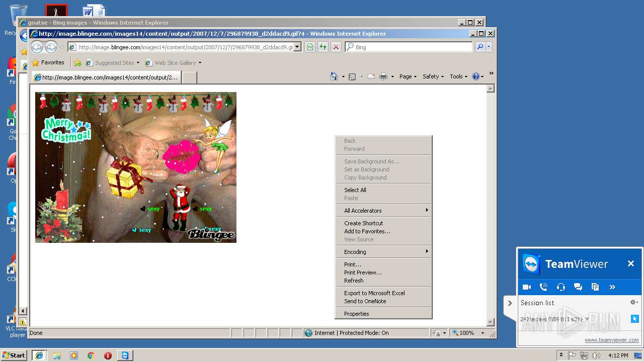The width and height of the screenshot is (644, 362).
Task: Click the Forward navigation arrow in Internet Explorer
Action: pos(51,47)
